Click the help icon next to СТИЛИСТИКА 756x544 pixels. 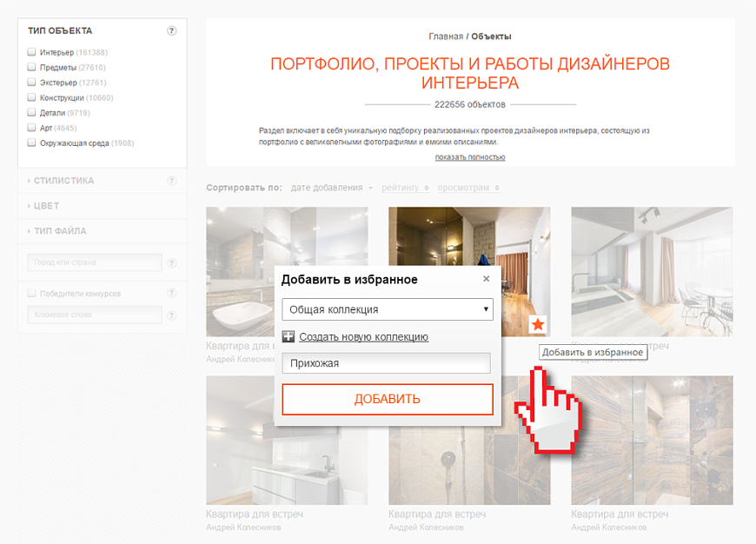click(172, 181)
